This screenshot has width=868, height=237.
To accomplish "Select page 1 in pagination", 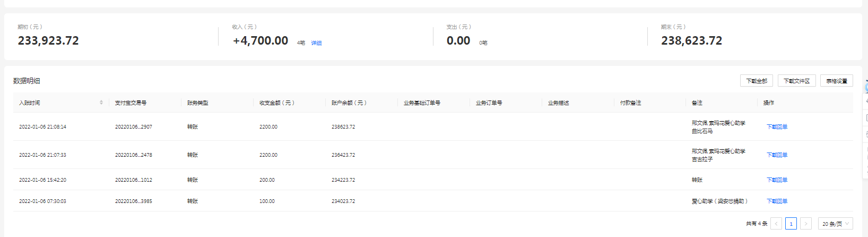I will (791, 224).
